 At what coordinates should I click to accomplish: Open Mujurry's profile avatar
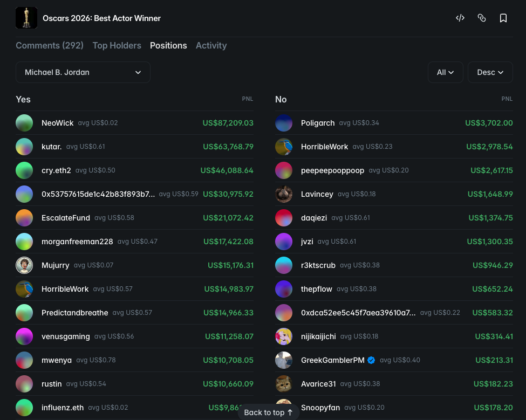[x=24, y=265]
